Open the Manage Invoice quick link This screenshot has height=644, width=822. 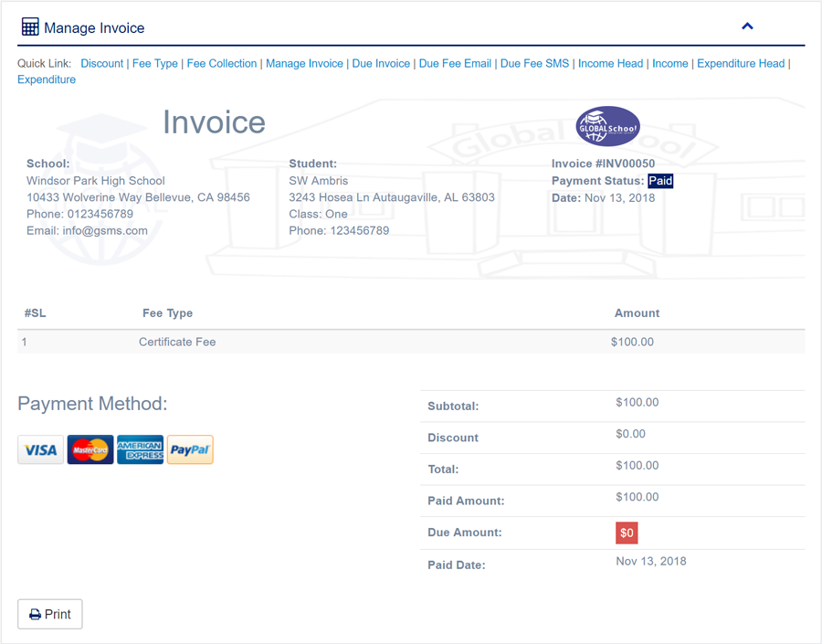click(304, 63)
